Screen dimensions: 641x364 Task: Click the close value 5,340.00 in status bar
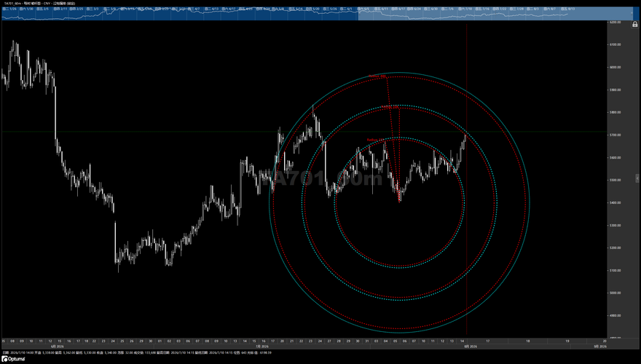tap(111, 352)
